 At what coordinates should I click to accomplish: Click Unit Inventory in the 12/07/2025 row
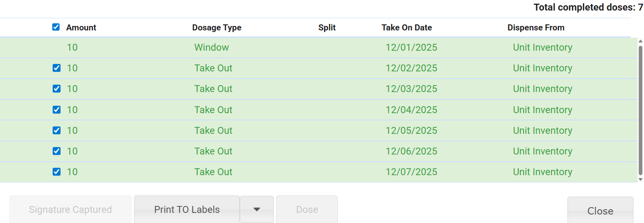[x=542, y=172]
